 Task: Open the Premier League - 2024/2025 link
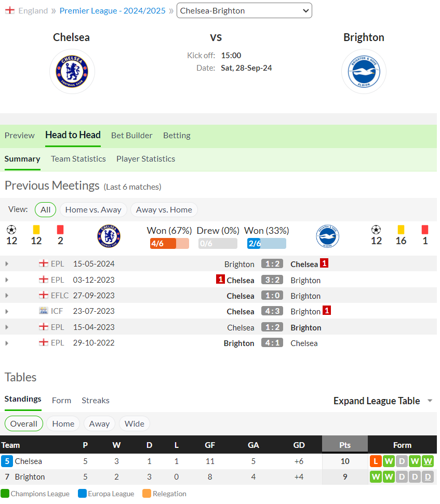pyautogui.click(x=113, y=10)
